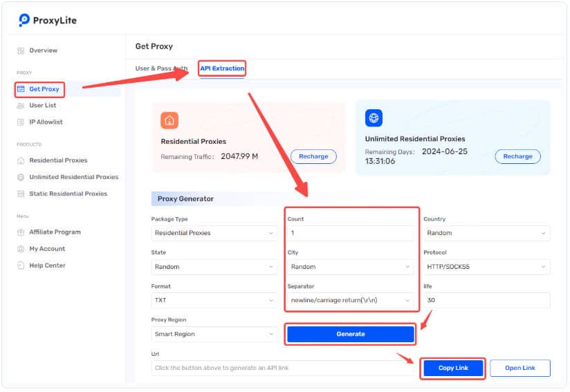The width and height of the screenshot is (570, 392).
Task: Click into the Count input field
Action: tap(351, 233)
